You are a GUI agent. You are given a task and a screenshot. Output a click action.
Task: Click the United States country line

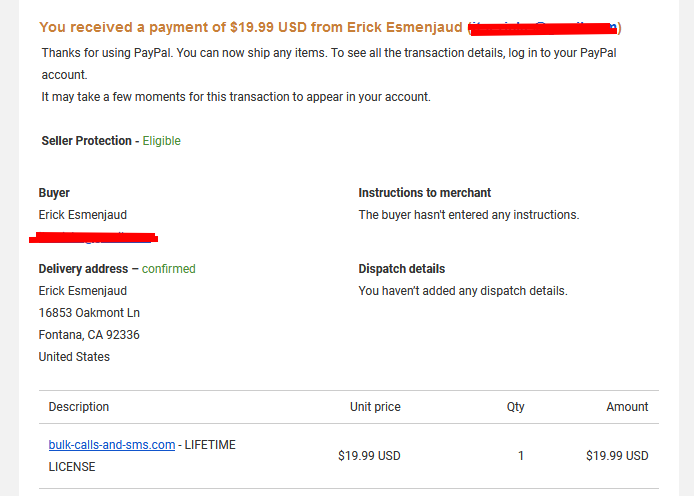[x=74, y=357]
